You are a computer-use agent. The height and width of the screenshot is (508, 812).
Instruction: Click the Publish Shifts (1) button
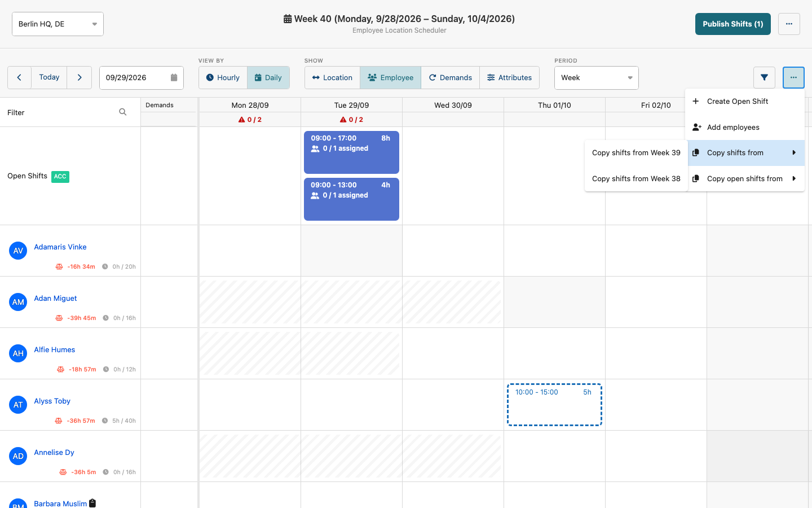tap(732, 24)
